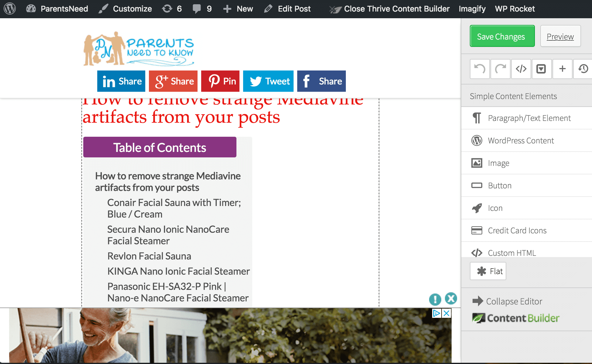The height and width of the screenshot is (364, 592).
Task: Click the AdChoices triangle icon on banner
Action: [437, 313]
